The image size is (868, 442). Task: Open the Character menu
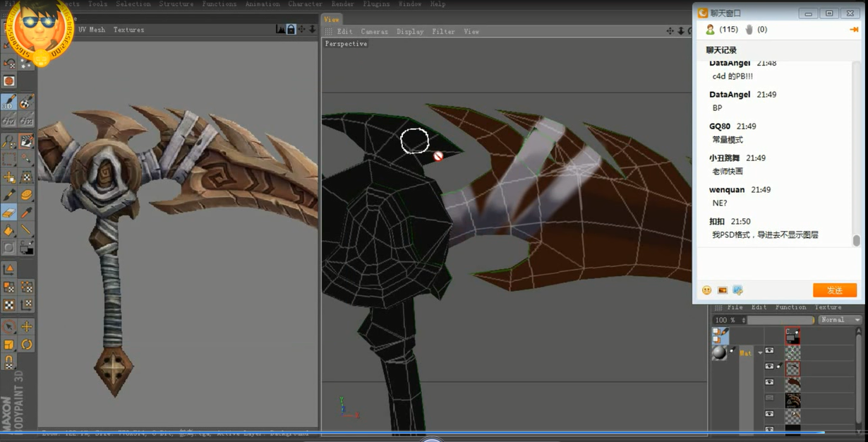306,4
